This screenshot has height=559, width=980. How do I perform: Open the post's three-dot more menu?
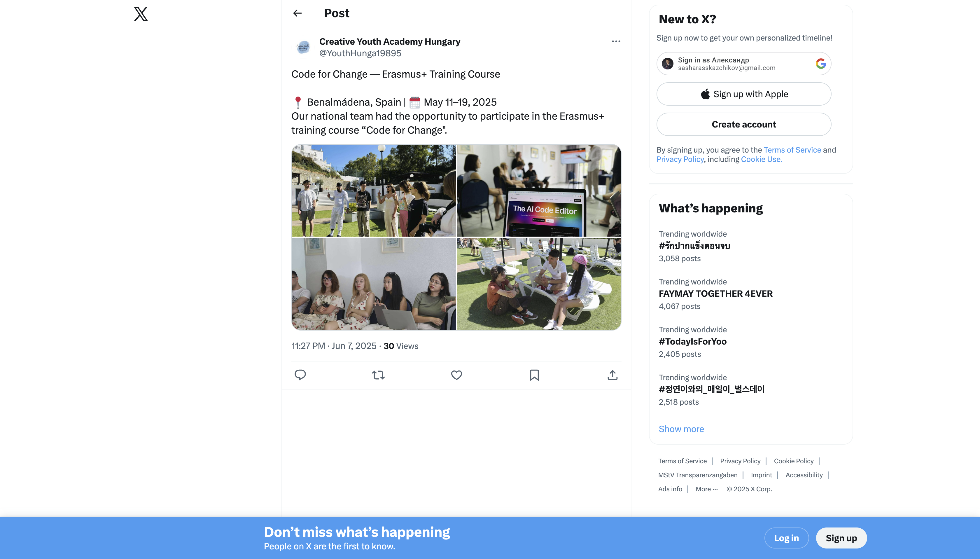616,41
